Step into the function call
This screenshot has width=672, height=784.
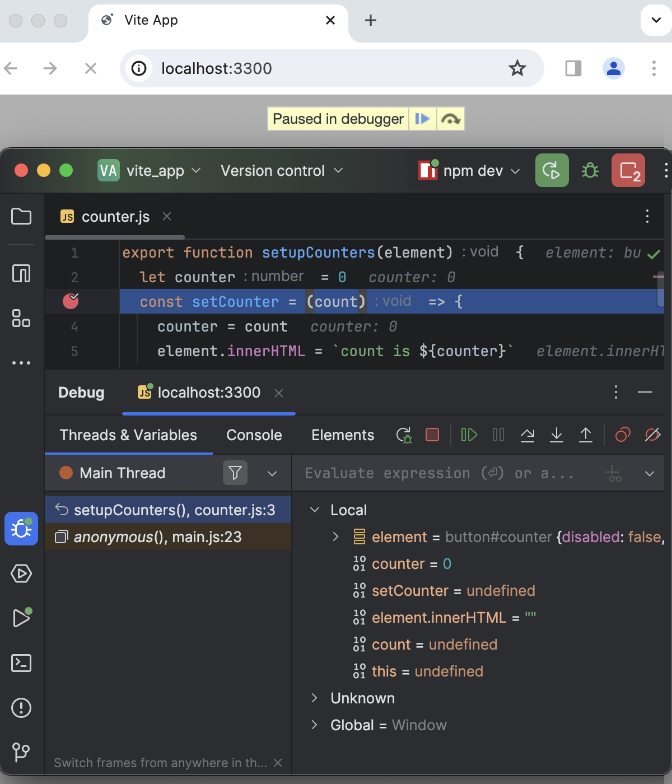click(556, 435)
